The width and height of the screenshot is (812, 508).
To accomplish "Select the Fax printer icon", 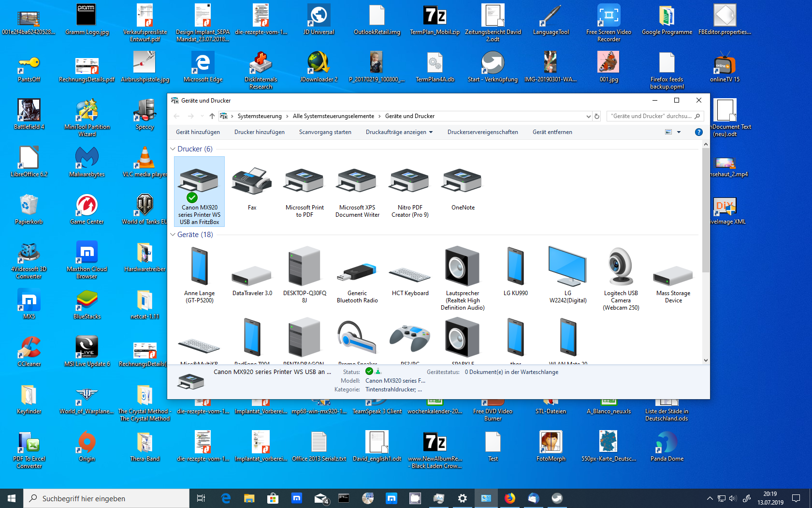I will pos(252,189).
